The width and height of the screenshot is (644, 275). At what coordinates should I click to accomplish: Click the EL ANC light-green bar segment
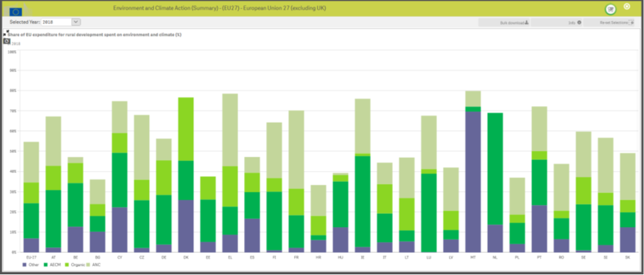click(x=230, y=130)
